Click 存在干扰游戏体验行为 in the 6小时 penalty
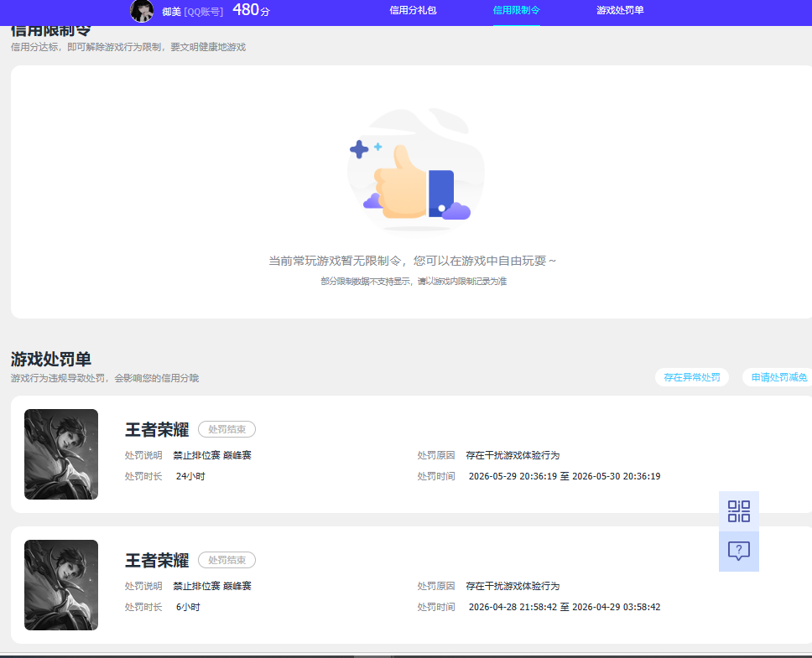This screenshot has width=812, height=658. coord(513,586)
